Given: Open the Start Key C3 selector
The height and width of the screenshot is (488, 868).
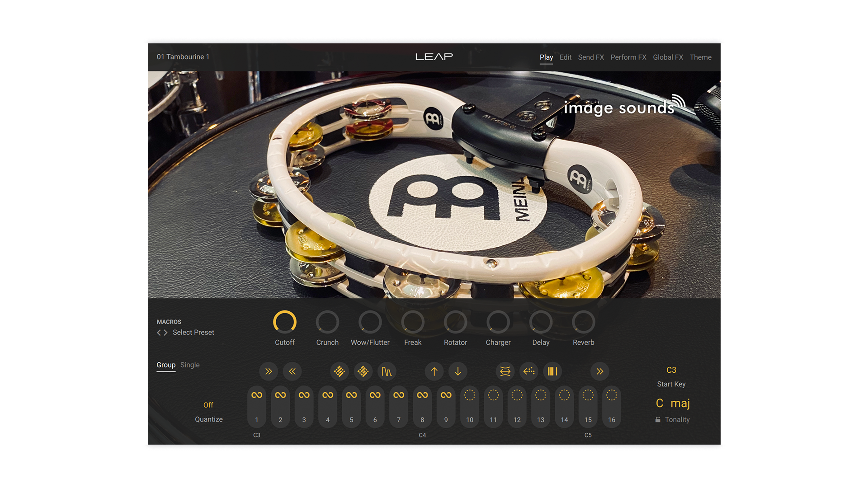Looking at the screenshot, I should click(671, 370).
